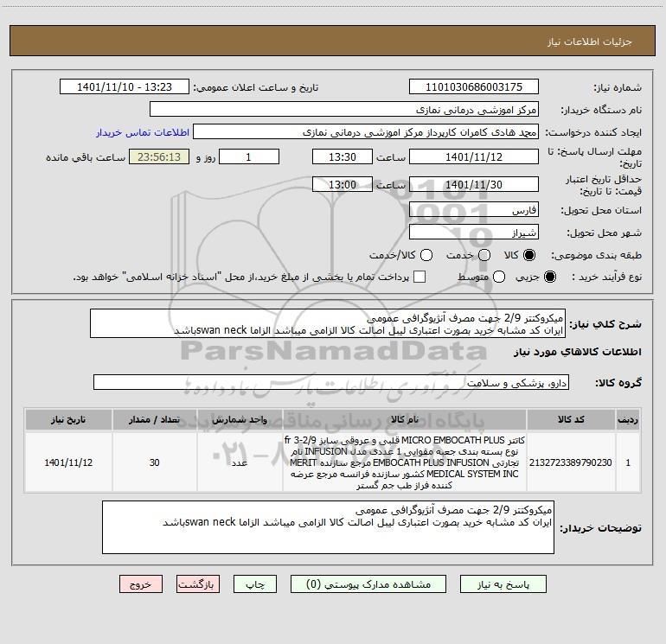Tick the Islamic treasury payment checkbox
This screenshot has height=644, width=666.
[x=419, y=277]
